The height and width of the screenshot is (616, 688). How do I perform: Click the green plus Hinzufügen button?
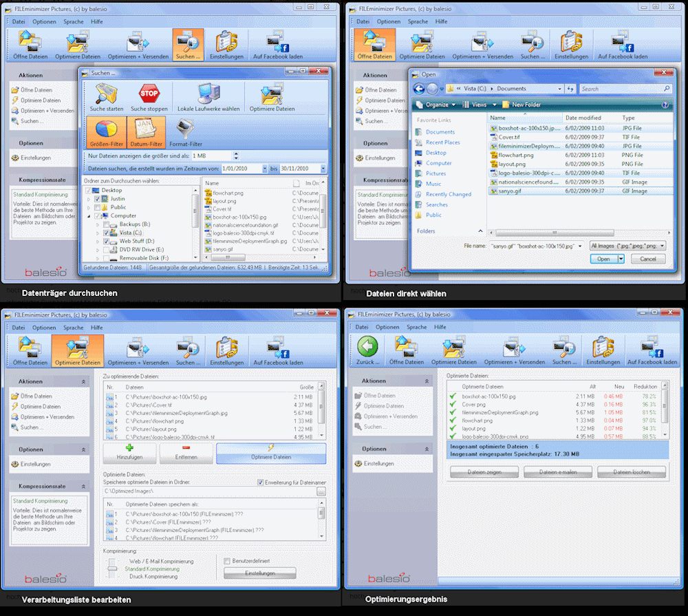[129, 452]
